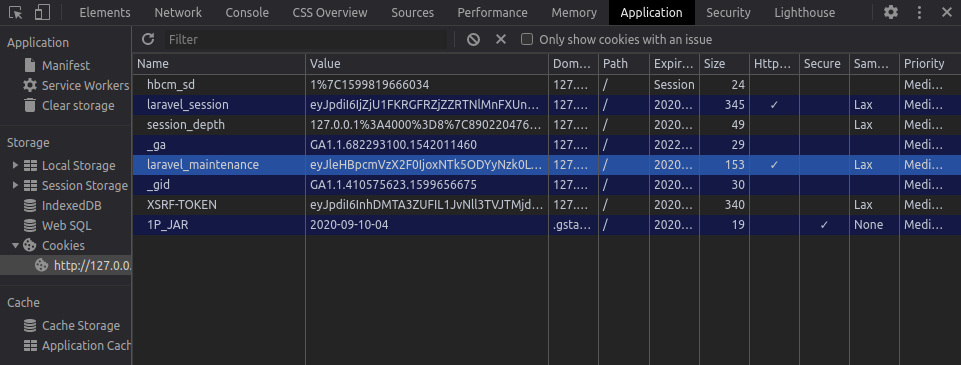Switch to the Console tab
Viewport: 961px width, 365px height.
point(247,12)
